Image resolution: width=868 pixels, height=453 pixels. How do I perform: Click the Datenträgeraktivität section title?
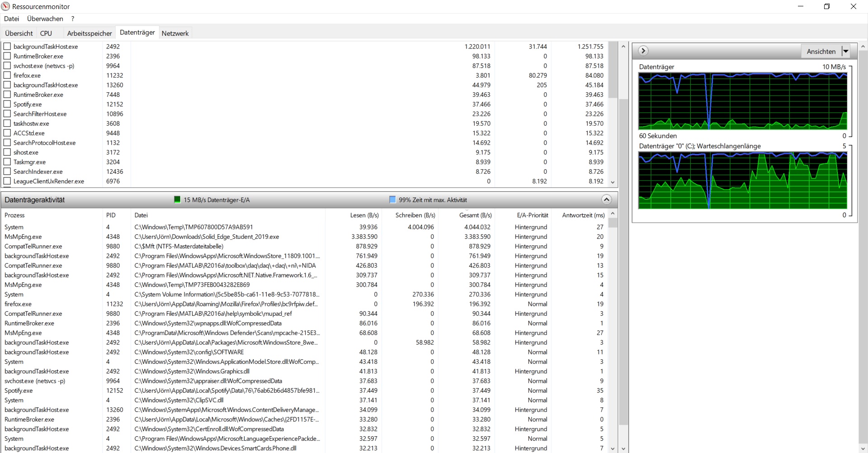[x=35, y=200]
